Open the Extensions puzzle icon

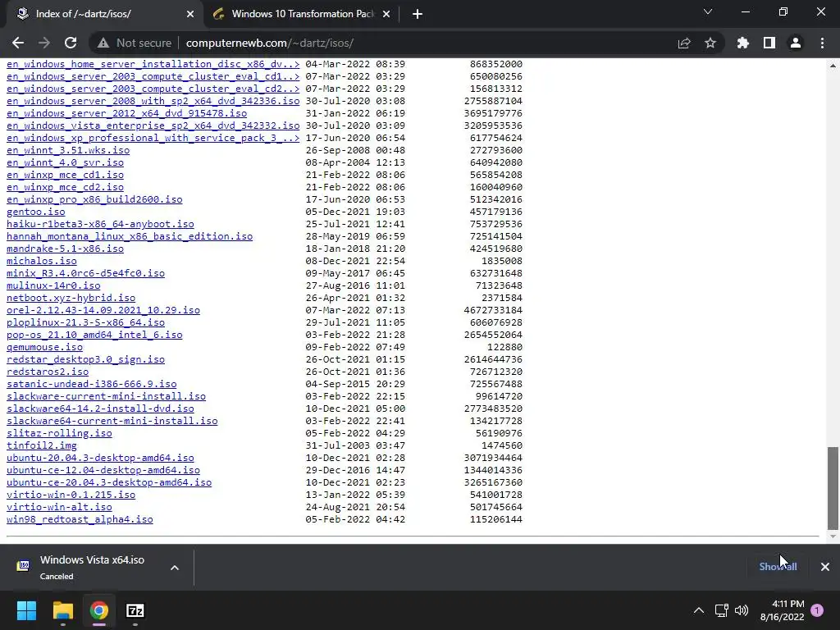[x=743, y=43]
